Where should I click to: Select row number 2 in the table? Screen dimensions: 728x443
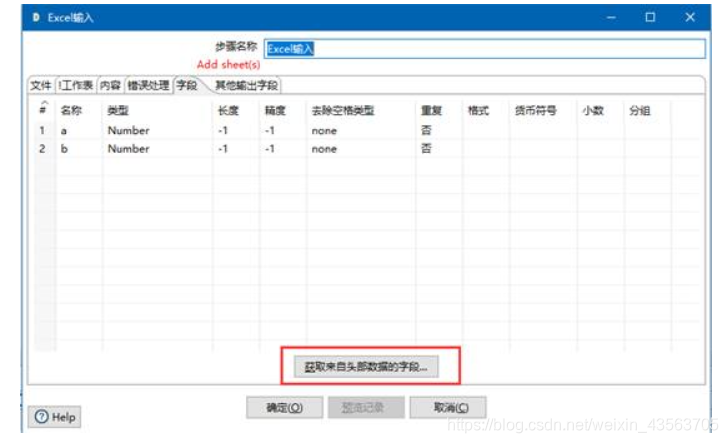42,149
